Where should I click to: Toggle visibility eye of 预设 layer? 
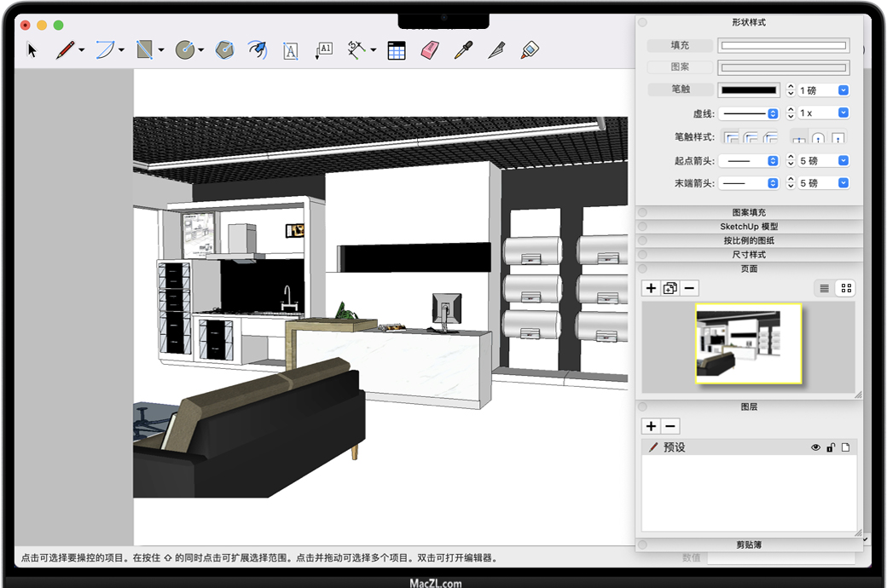[x=815, y=447]
